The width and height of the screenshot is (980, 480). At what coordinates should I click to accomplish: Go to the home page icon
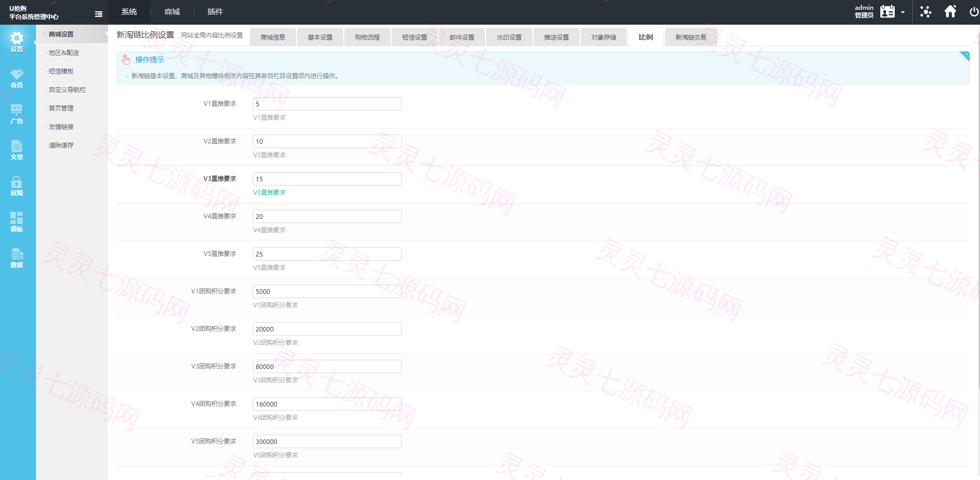950,11
